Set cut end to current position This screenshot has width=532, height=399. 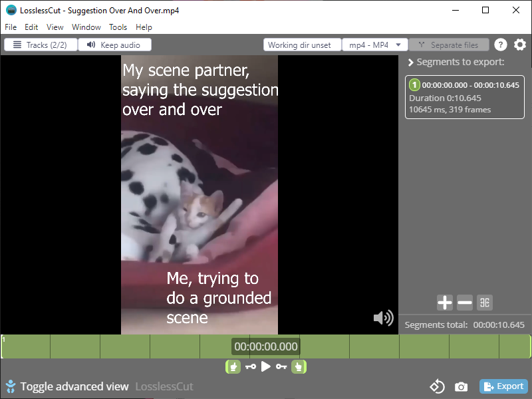click(299, 366)
